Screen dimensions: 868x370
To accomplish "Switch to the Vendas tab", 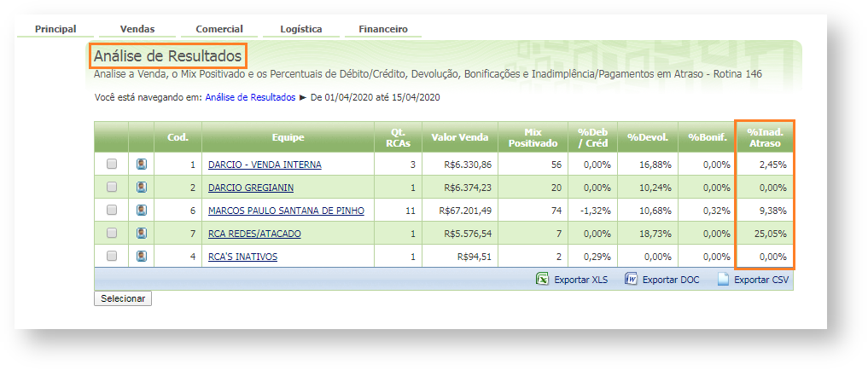I will point(137,29).
